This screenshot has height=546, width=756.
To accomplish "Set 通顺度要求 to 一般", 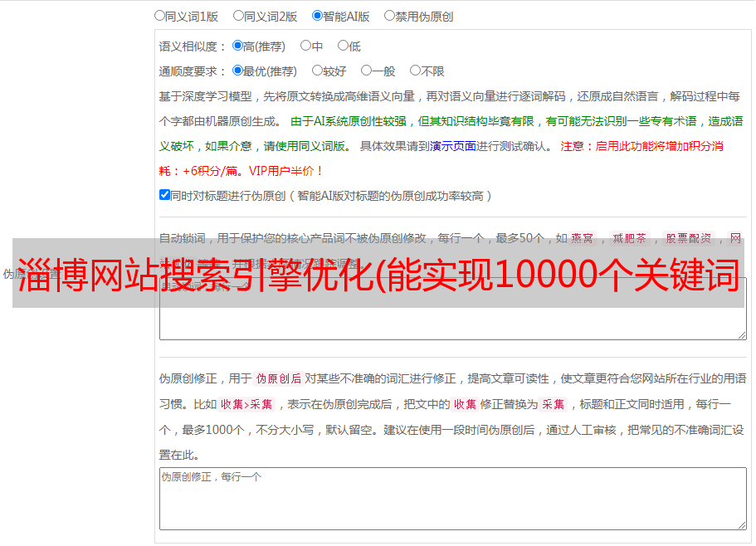I will [x=366, y=71].
